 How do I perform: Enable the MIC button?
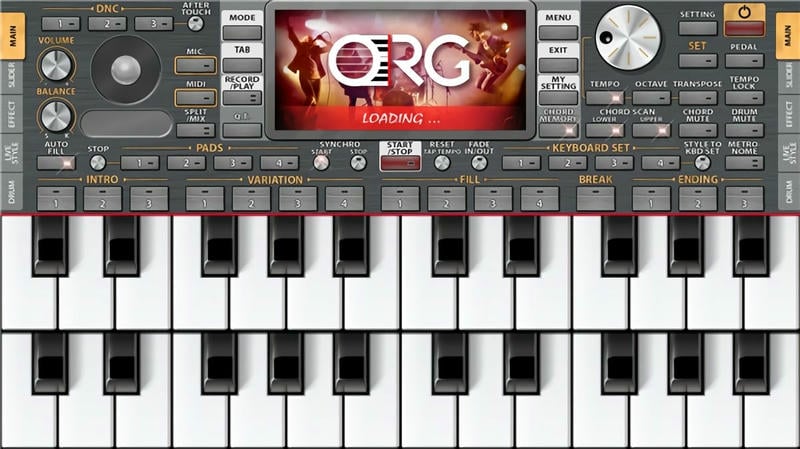coord(195,65)
